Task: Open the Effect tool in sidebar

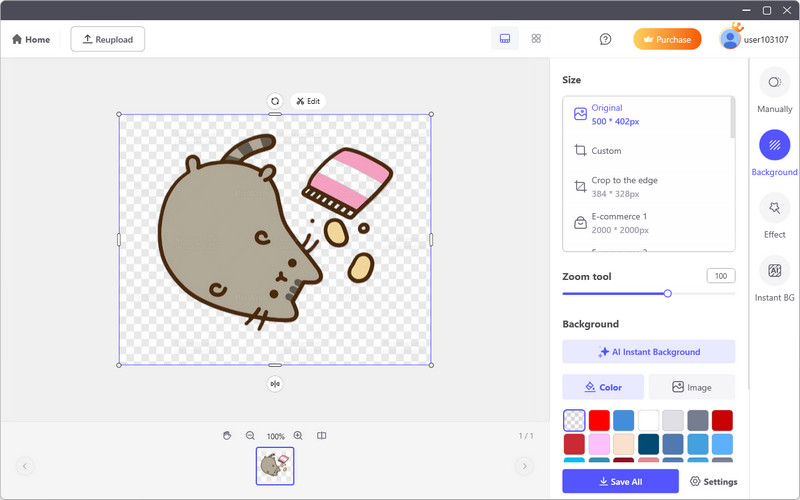Action: [x=774, y=216]
